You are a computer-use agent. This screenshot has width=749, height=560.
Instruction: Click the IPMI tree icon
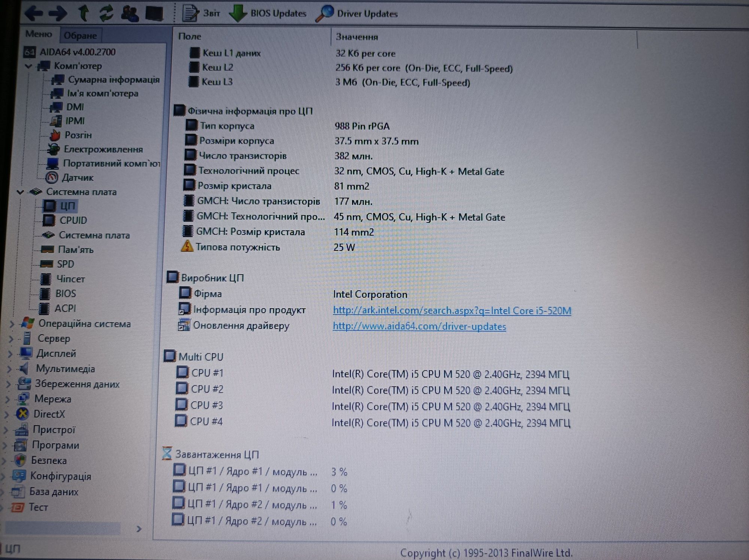point(55,121)
